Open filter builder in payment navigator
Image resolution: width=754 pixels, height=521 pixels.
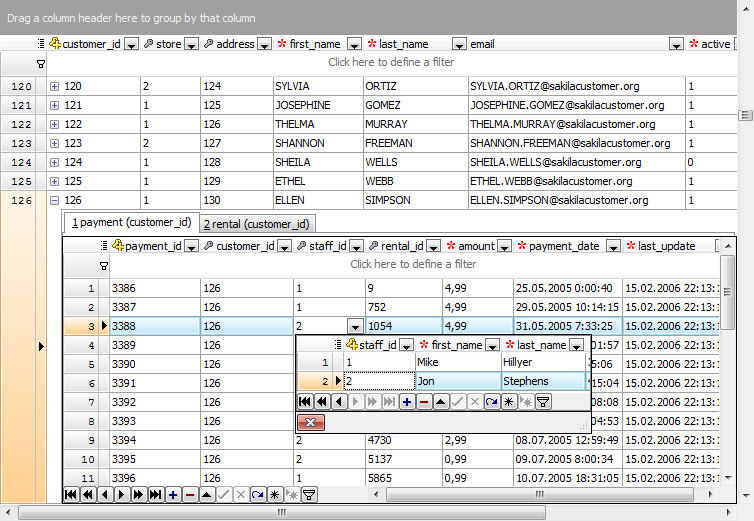pyautogui.click(x=309, y=495)
